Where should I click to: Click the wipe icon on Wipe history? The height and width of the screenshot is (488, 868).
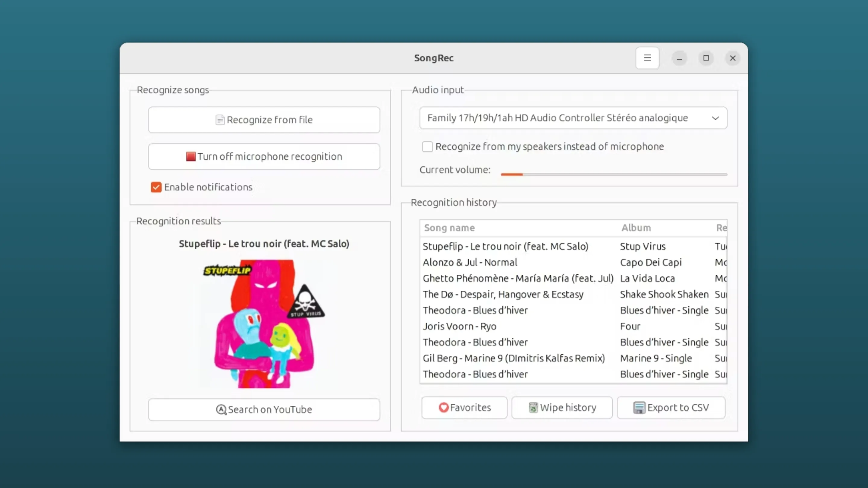point(533,408)
